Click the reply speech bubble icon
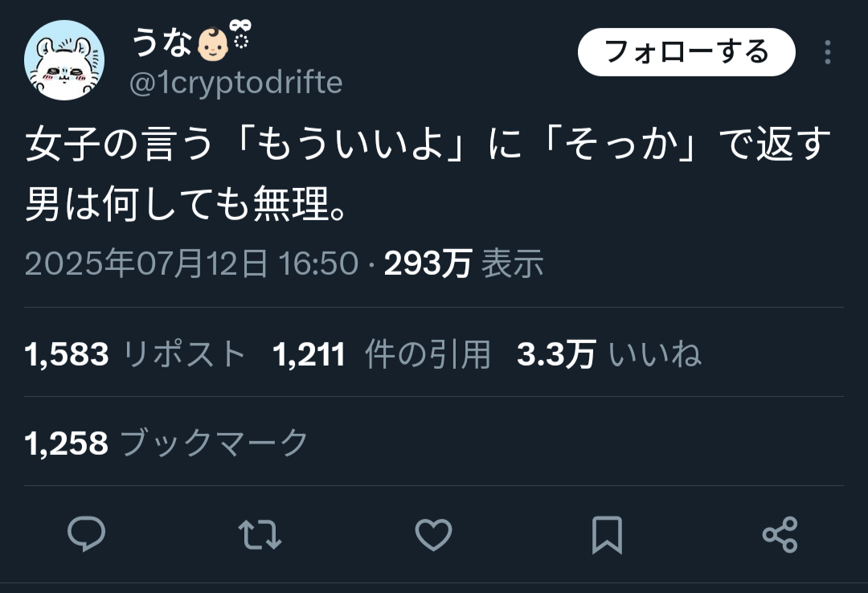 [x=86, y=534]
